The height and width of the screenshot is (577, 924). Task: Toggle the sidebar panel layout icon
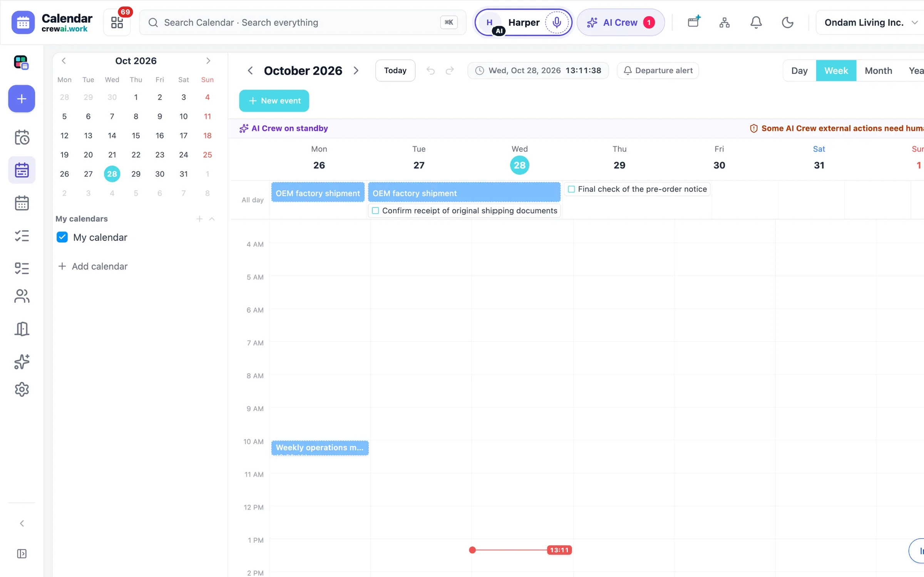tap(22, 554)
